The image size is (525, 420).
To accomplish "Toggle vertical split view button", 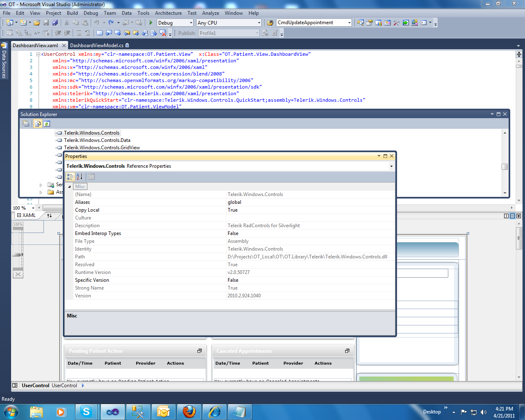I will 506,216.
